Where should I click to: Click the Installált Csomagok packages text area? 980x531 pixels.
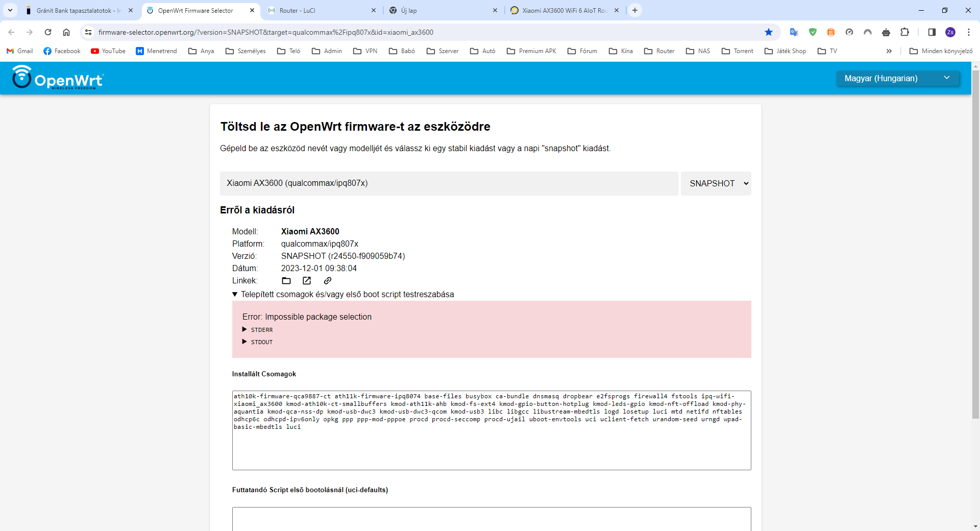click(x=492, y=430)
